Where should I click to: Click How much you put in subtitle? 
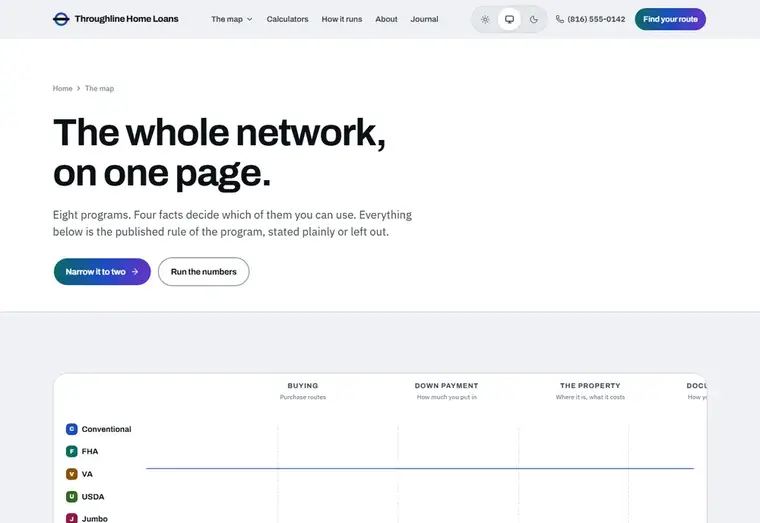coord(447,397)
